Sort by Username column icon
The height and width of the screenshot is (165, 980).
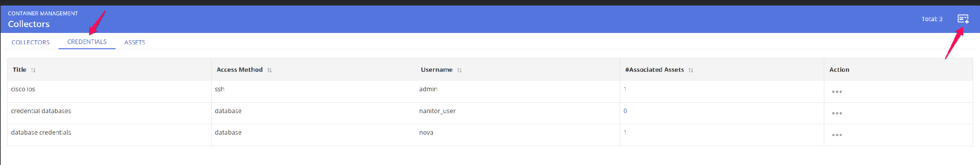click(x=459, y=70)
